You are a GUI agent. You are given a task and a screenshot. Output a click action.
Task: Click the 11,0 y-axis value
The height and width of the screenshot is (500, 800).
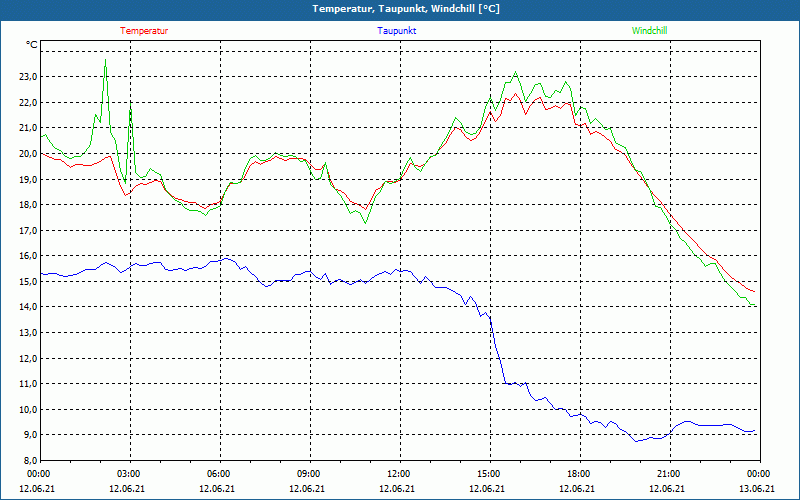click(x=28, y=384)
